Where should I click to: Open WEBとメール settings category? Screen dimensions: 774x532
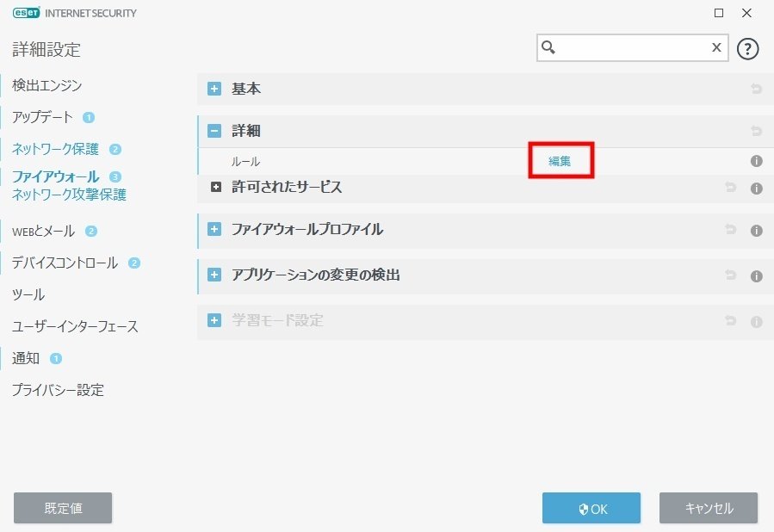coord(43,231)
